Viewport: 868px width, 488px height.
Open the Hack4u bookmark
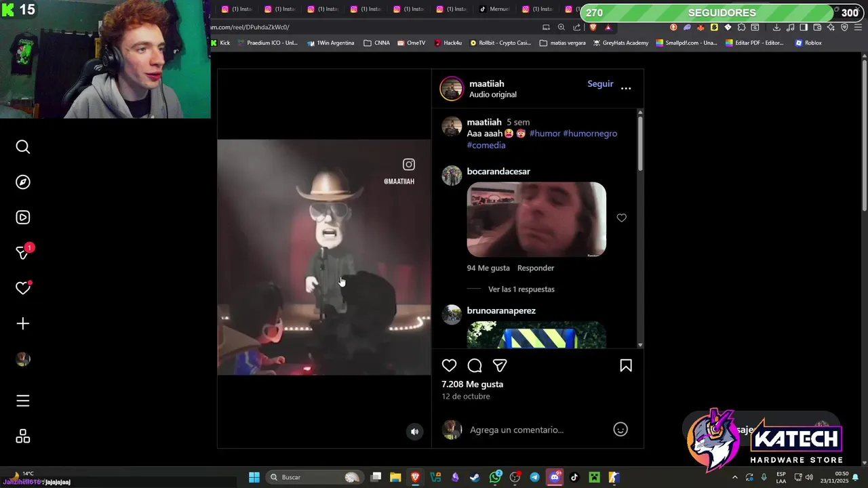click(x=448, y=43)
